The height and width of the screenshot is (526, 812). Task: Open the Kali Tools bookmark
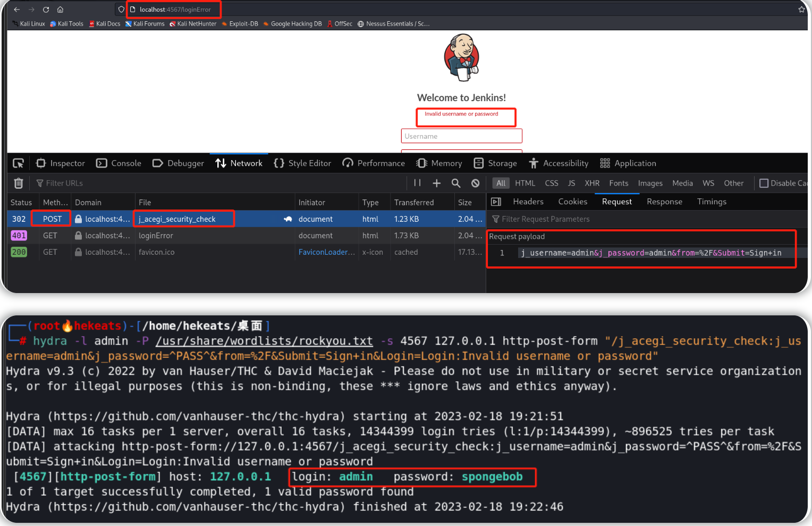(67, 24)
